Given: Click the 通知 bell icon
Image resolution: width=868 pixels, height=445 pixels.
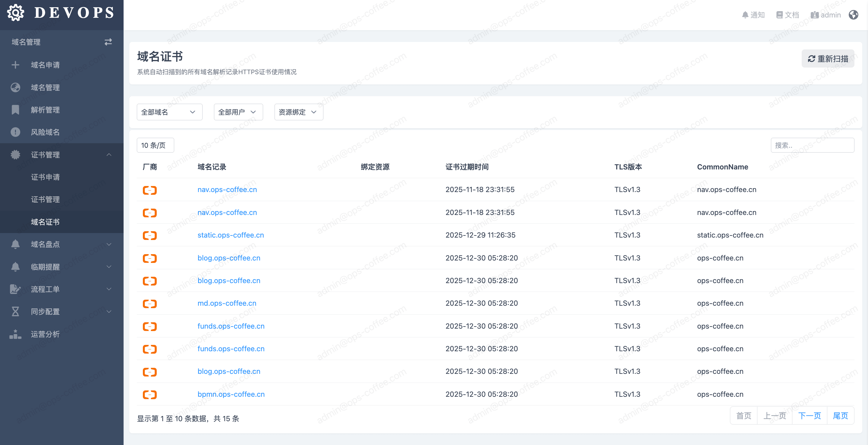Looking at the screenshot, I should tap(745, 15).
